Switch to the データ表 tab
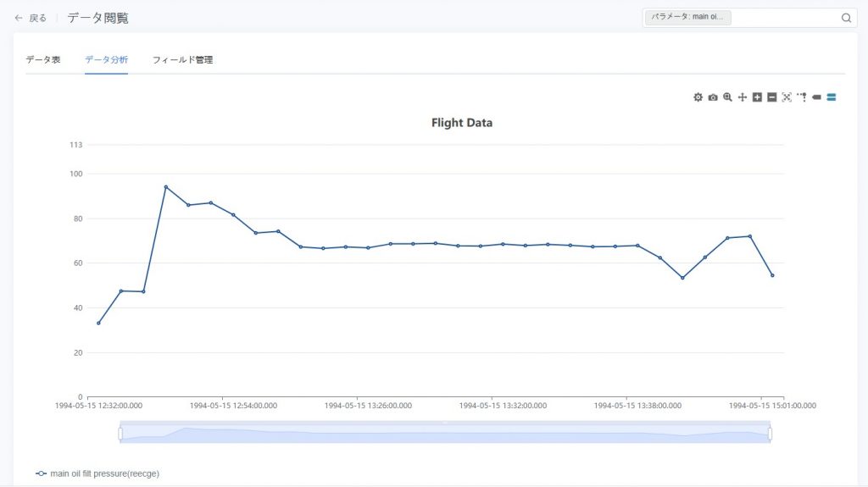 click(42, 60)
